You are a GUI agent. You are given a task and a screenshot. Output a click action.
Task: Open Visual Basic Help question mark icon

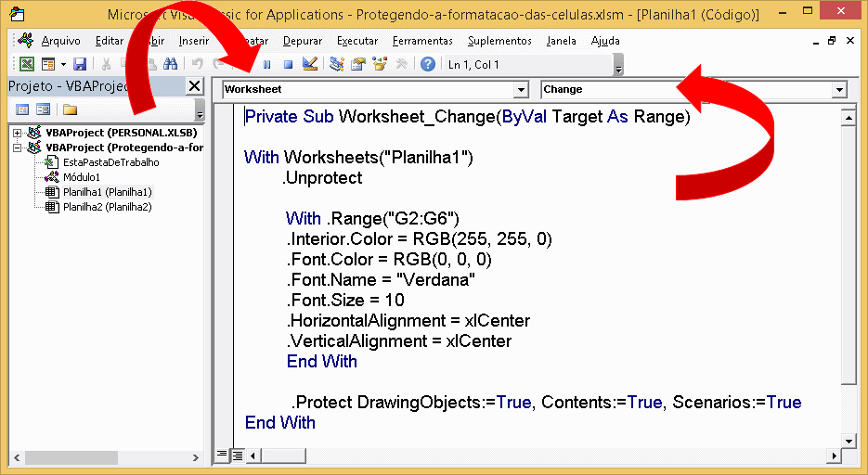pos(427,64)
